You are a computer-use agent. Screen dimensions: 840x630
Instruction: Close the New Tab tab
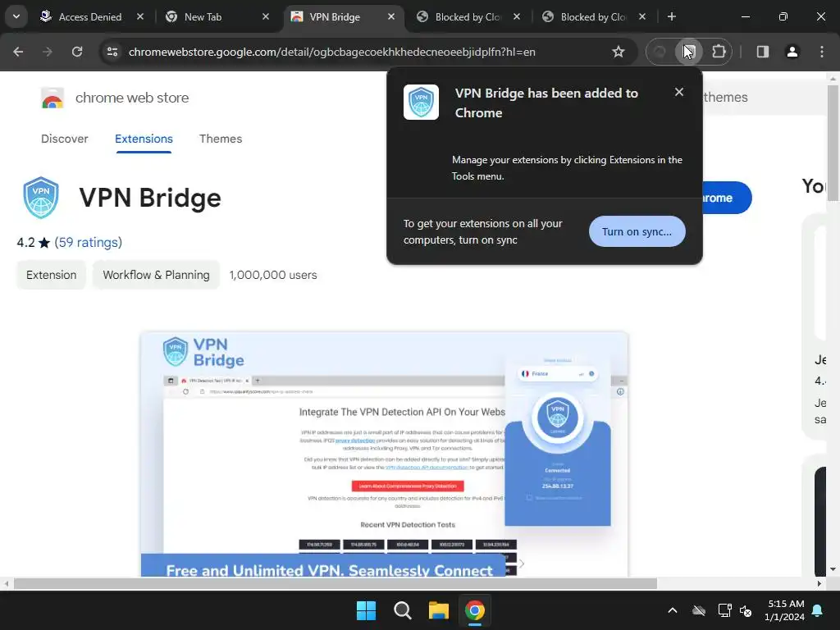pyautogui.click(x=266, y=16)
